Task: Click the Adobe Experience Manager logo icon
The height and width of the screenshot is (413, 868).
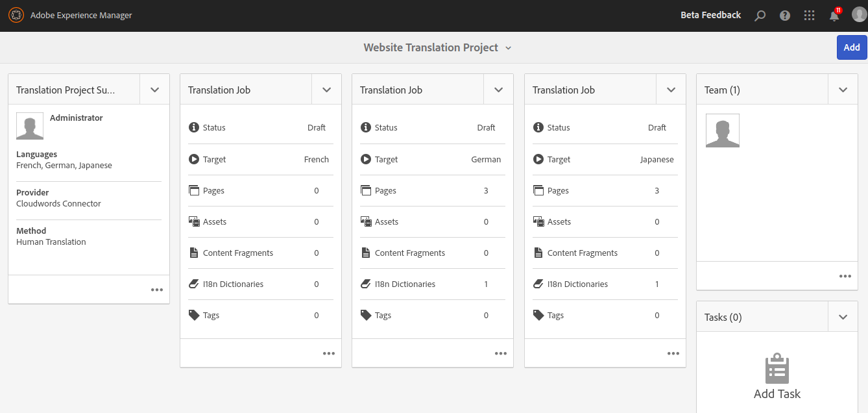Action: [x=16, y=15]
